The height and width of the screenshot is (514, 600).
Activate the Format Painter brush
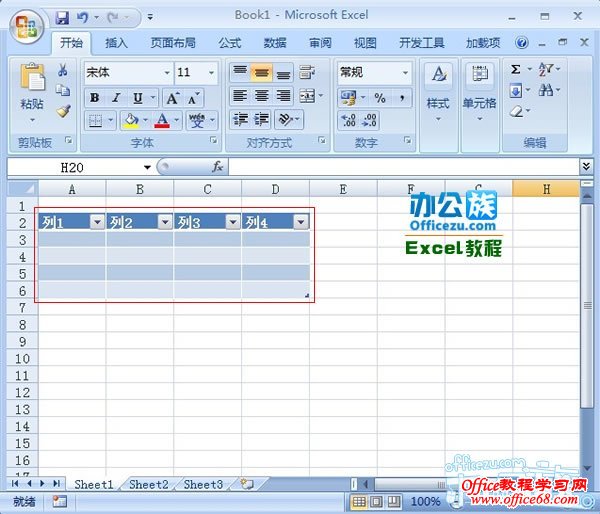click(63, 111)
